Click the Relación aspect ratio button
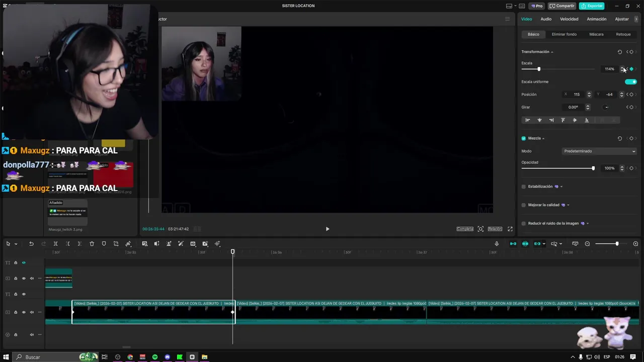This screenshot has height=362, width=644. click(495, 229)
